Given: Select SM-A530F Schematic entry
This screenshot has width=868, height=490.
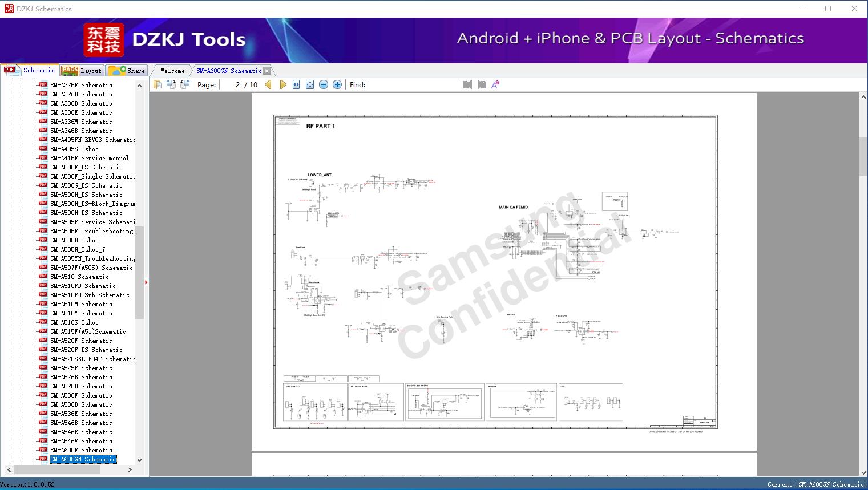Looking at the screenshot, I should click(x=81, y=395).
